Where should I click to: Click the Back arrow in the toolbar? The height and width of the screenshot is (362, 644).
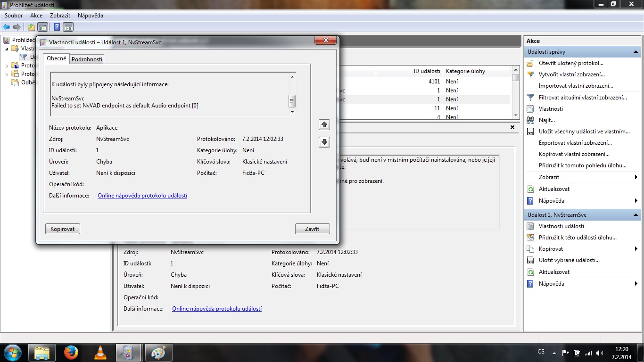(x=6, y=27)
